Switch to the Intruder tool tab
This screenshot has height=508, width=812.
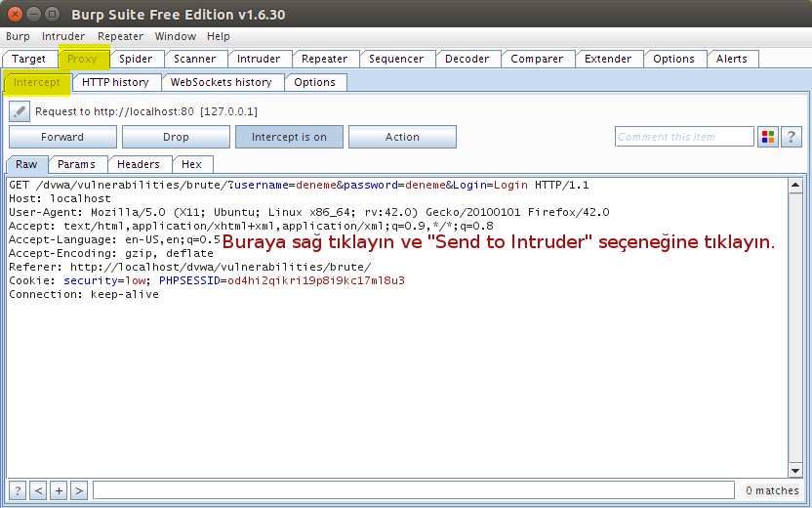pyautogui.click(x=259, y=59)
